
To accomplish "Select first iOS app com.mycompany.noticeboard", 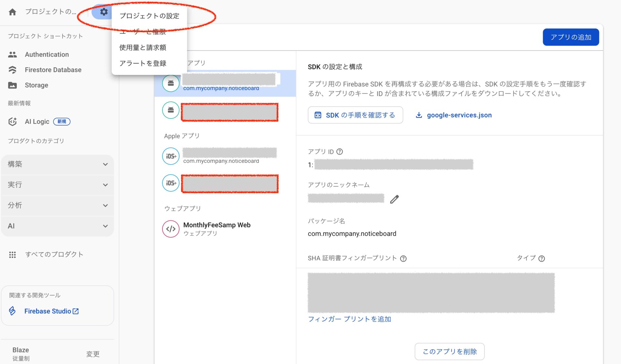I will click(225, 156).
